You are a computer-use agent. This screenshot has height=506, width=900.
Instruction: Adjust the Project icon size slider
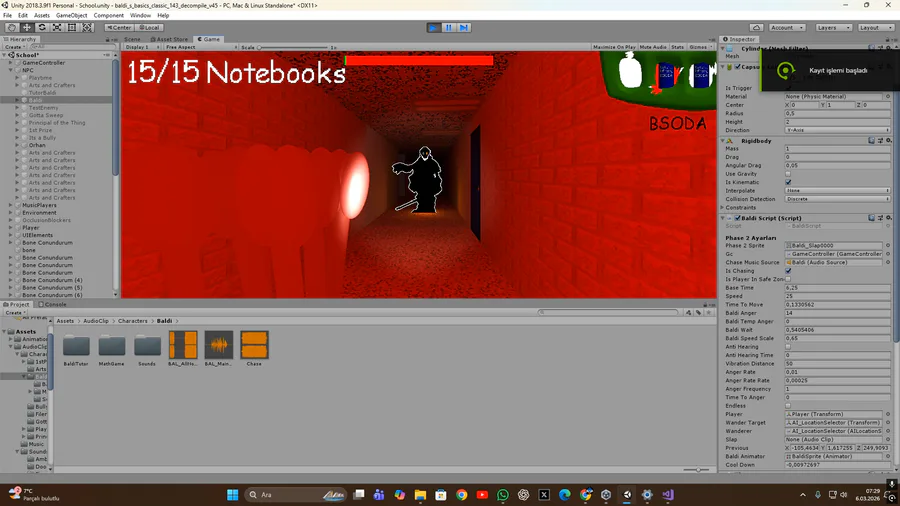[696, 470]
